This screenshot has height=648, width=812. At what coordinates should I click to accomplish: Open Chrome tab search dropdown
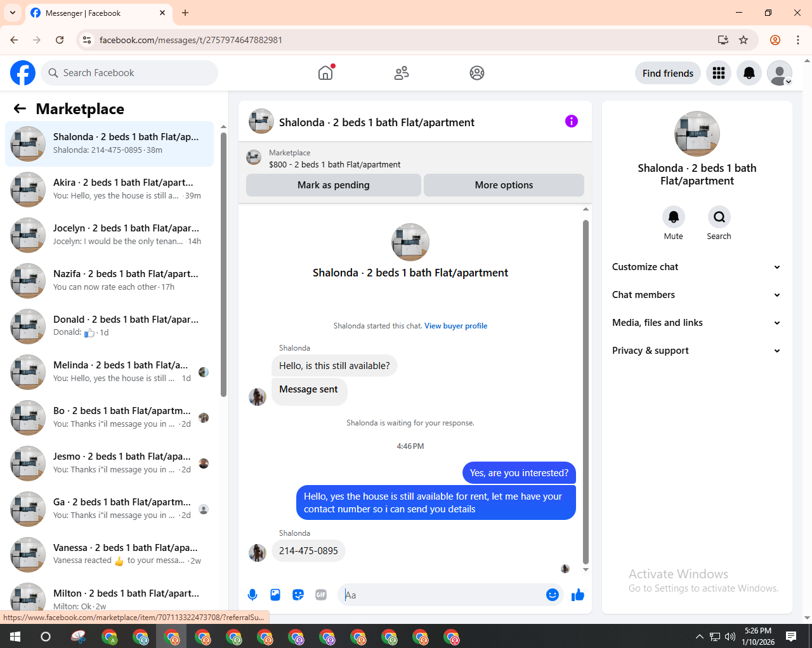tap(13, 13)
